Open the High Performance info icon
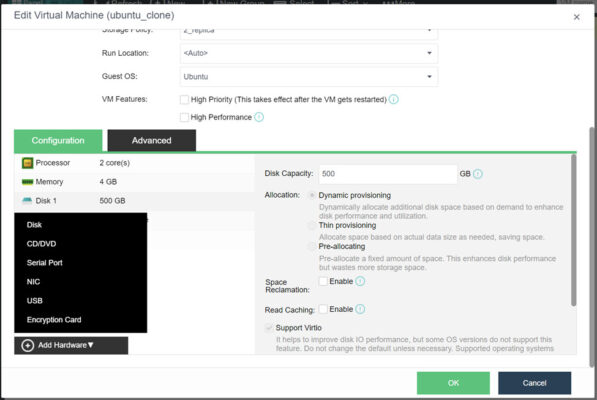Viewport: 597px width, 400px height. [x=259, y=117]
